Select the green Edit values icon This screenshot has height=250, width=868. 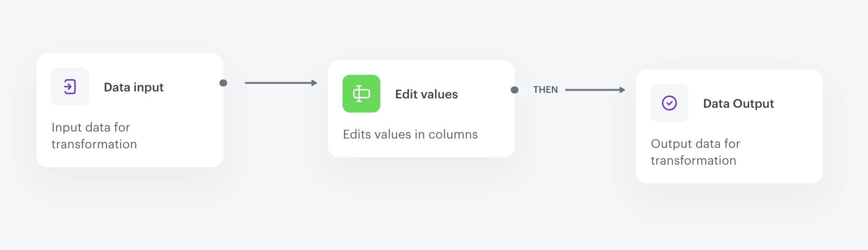pyautogui.click(x=361, y=94)
